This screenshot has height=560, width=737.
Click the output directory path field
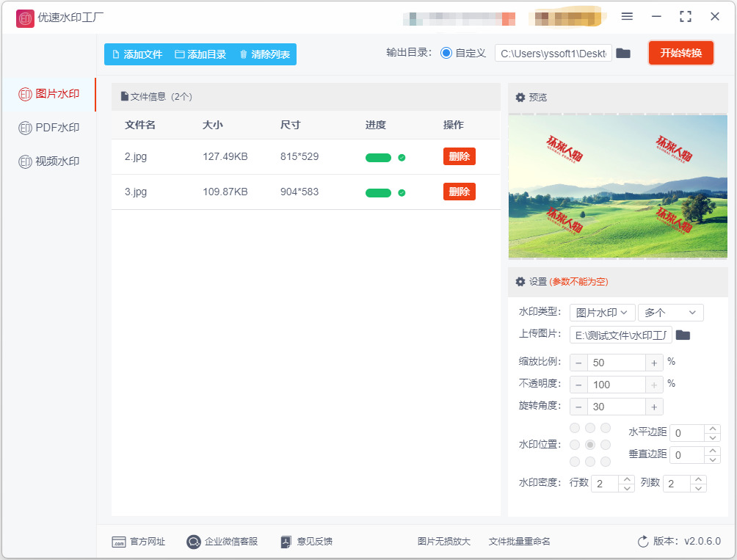coord(553,54)
